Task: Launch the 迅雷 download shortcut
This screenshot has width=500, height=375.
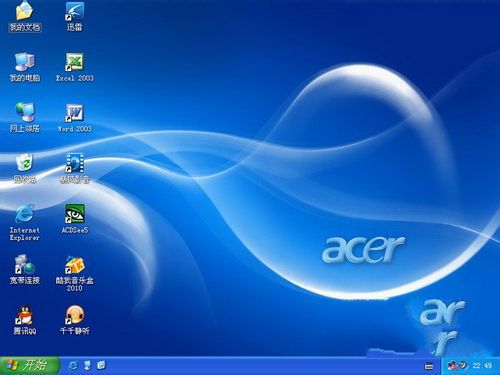Action: pos(74,17)
